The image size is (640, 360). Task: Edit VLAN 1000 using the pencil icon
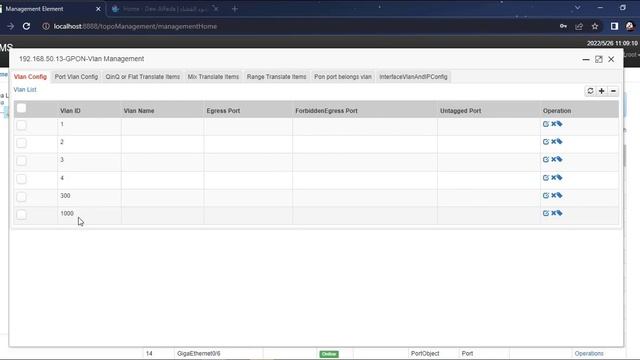(546, 213)
